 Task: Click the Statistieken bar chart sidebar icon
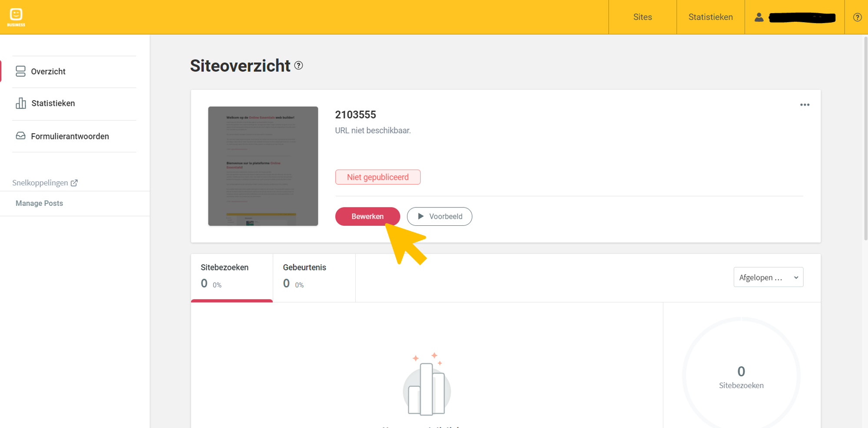pos(20,103)
